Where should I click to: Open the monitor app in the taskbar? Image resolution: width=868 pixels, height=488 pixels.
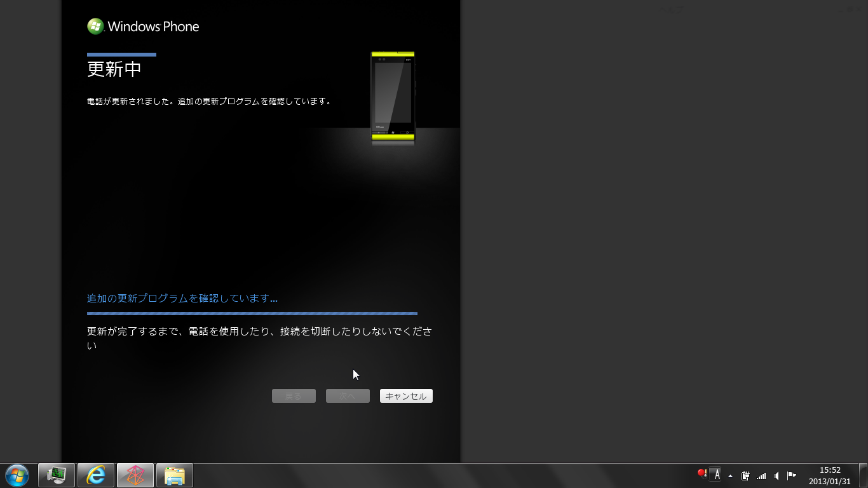click(57, 475)
